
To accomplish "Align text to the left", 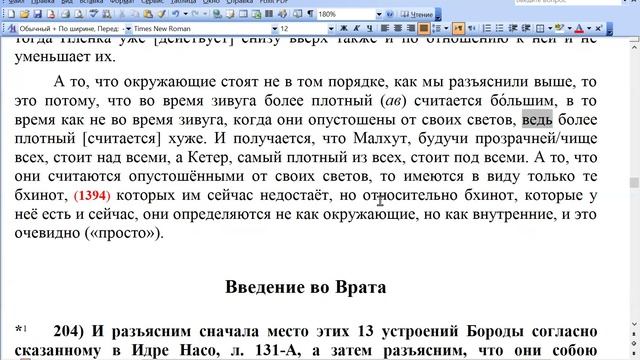I will (x=384, y=28).
